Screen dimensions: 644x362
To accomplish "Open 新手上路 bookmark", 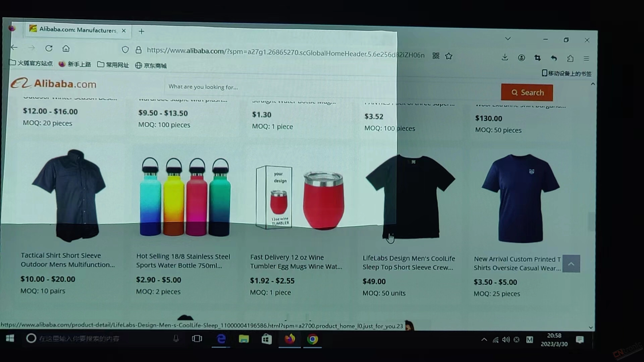I will coord(75,64).
